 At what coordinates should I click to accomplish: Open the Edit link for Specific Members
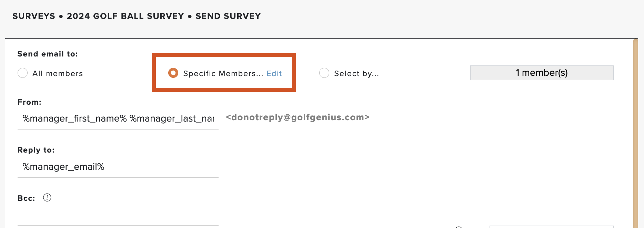(x=274, y=73)
